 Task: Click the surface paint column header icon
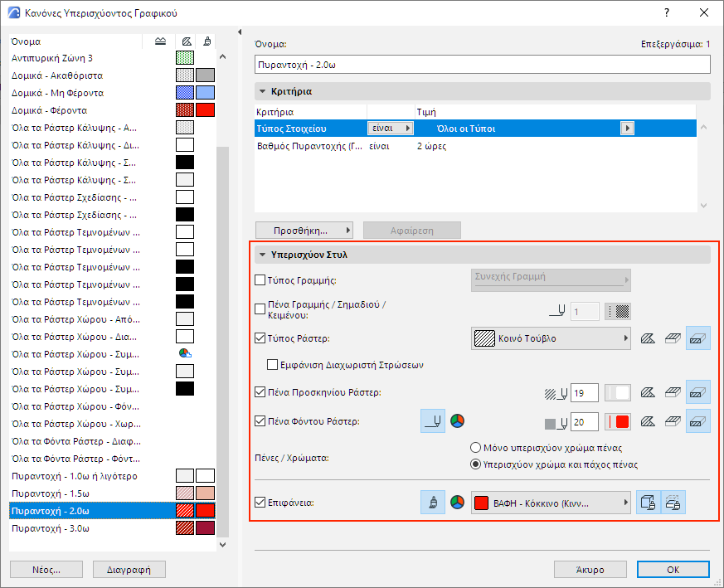(x=207, y=41)
